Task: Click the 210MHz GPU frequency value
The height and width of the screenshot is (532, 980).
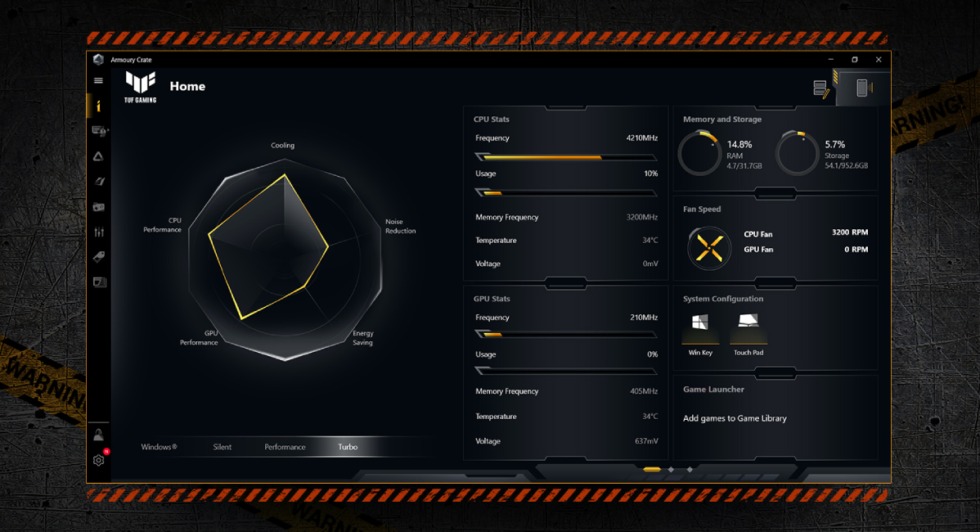Action: [644, 318]
